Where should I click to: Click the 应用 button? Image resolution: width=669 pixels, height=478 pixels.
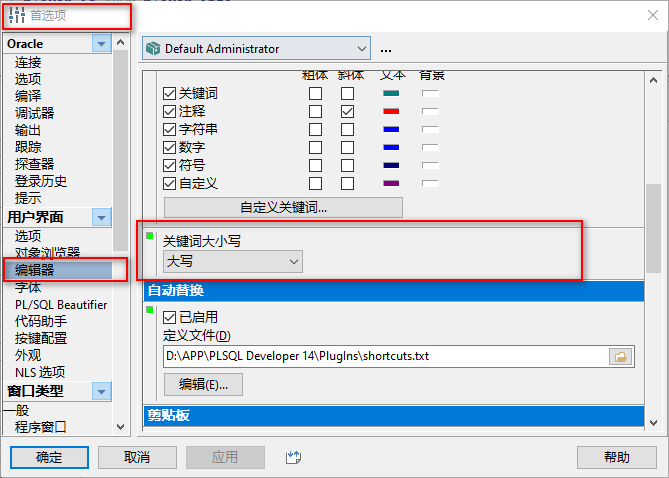[225, 458]
